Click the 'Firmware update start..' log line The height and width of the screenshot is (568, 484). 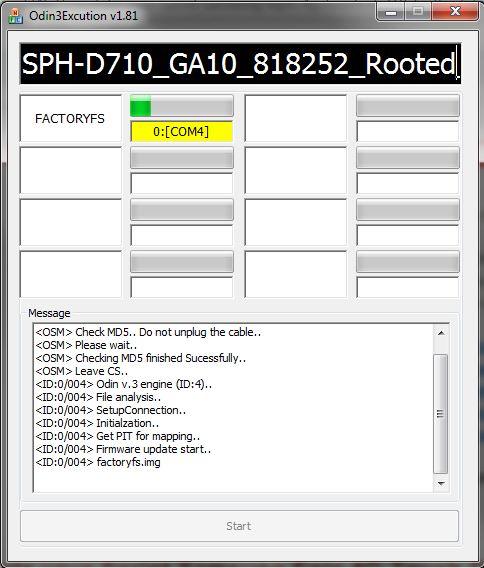pyautogui.click(x=123, y=449)
